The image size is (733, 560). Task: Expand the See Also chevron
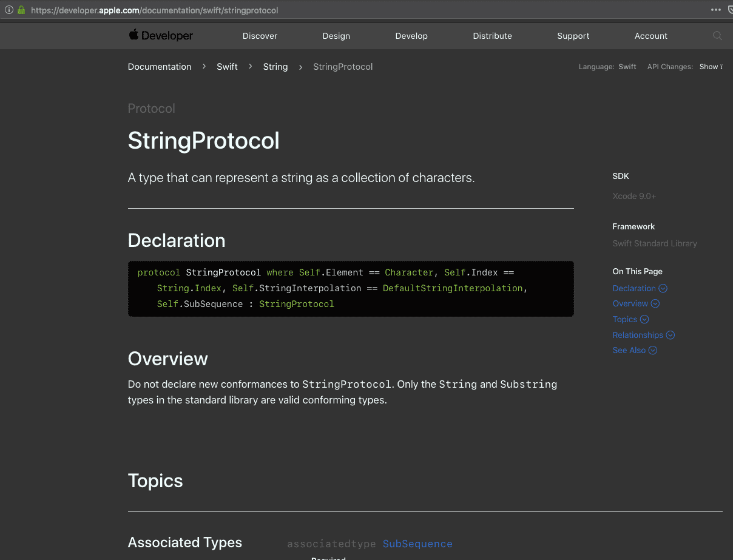coord(653,350)
